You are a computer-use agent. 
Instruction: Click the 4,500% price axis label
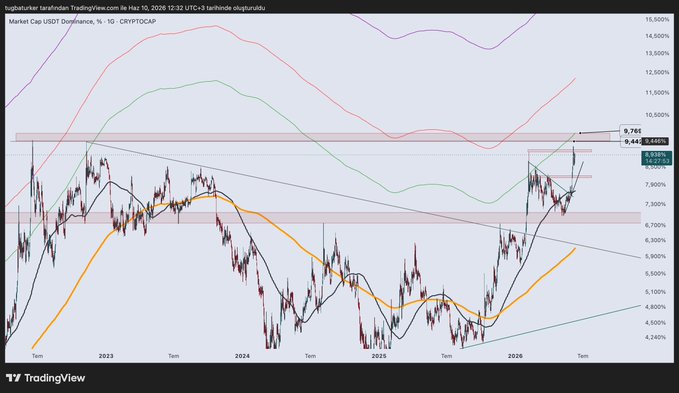tap(656, 322)
